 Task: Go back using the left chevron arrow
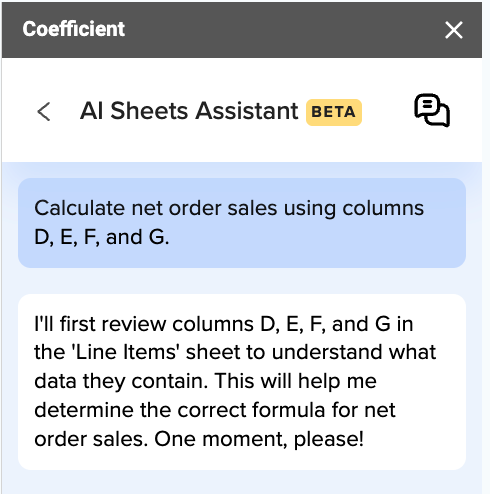[44, 111]
